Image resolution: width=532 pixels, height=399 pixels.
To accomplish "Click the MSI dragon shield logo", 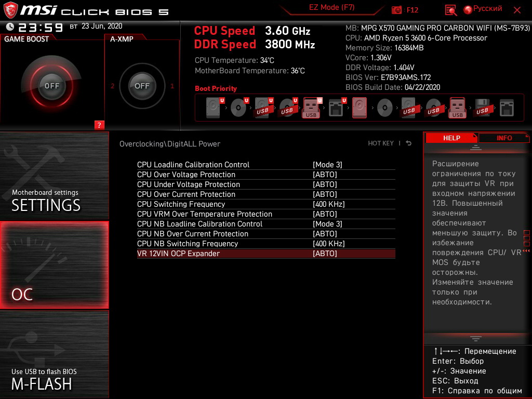I will (10, 10).
